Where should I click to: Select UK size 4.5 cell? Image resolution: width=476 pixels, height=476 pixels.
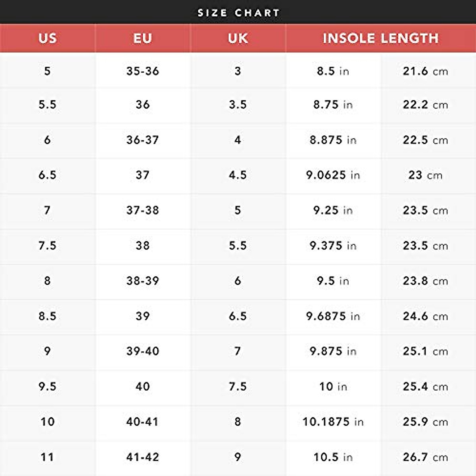[238, 175]
